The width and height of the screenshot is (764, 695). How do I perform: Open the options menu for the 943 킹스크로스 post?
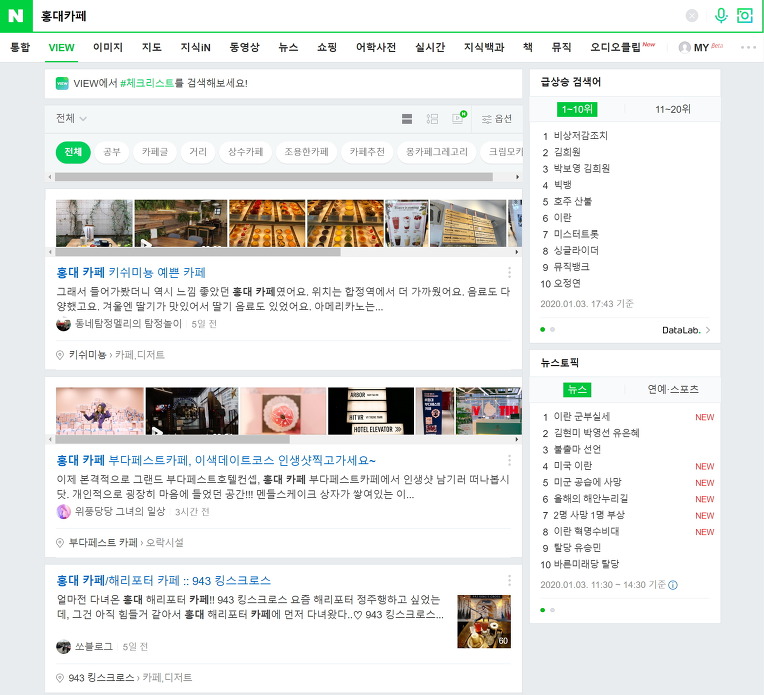point(509,580)
